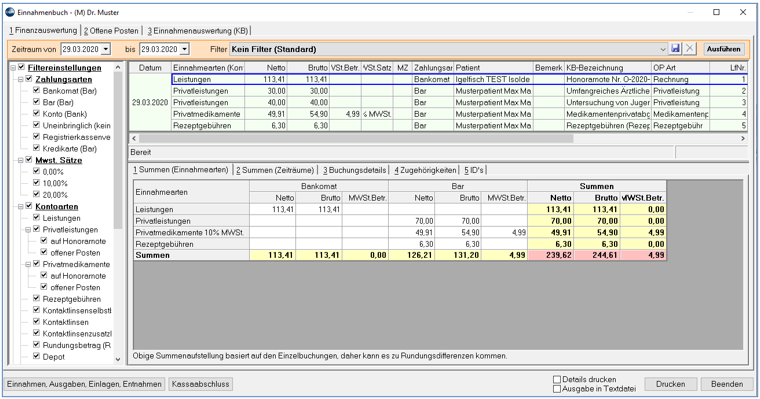The image size is (760, 399).
Task: Open the 5 ID's tab
Action: click(x=474, y=170)
